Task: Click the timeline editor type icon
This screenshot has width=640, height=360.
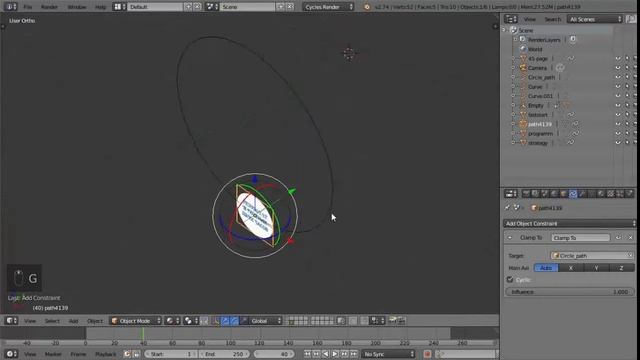Action: (11, 354)
